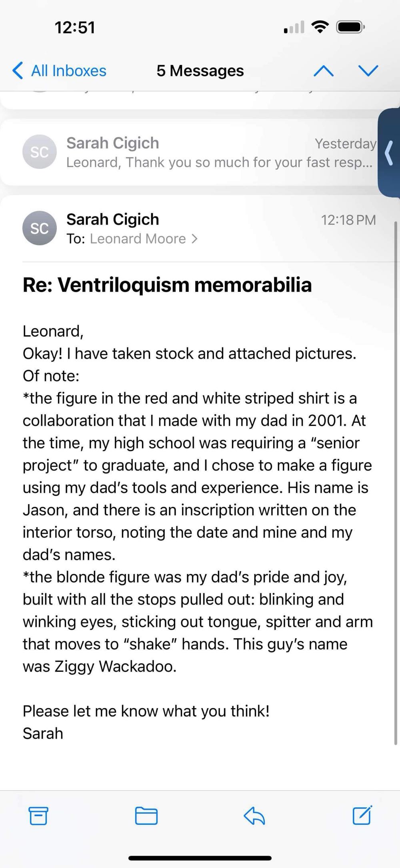The image size is (400, 868).
Task: Tap the 12:18 PM message timestamp
Action: pos(348,220)
